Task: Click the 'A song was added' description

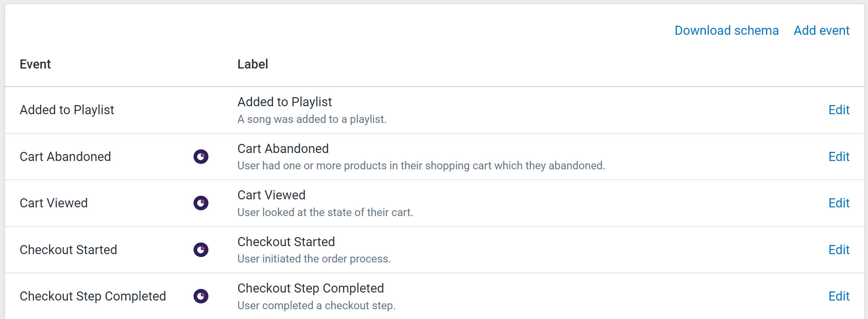Action: [x=312, y=119]
